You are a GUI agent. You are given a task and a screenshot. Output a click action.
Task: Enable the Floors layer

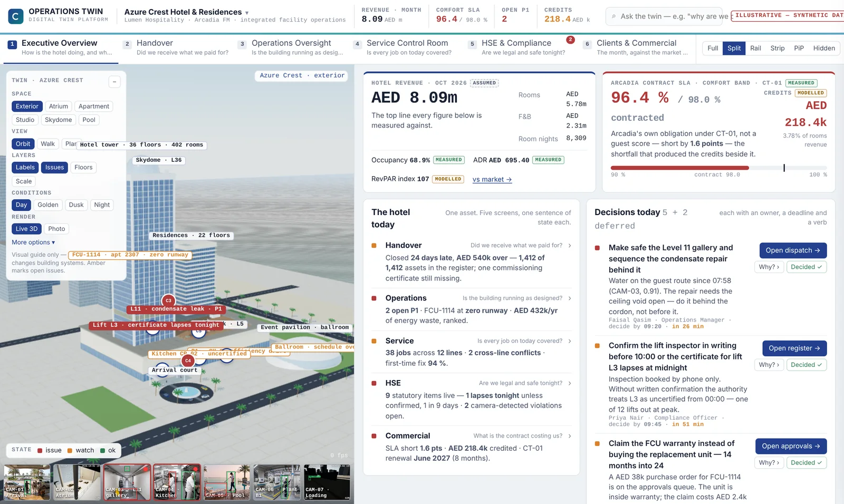[83, 168]
